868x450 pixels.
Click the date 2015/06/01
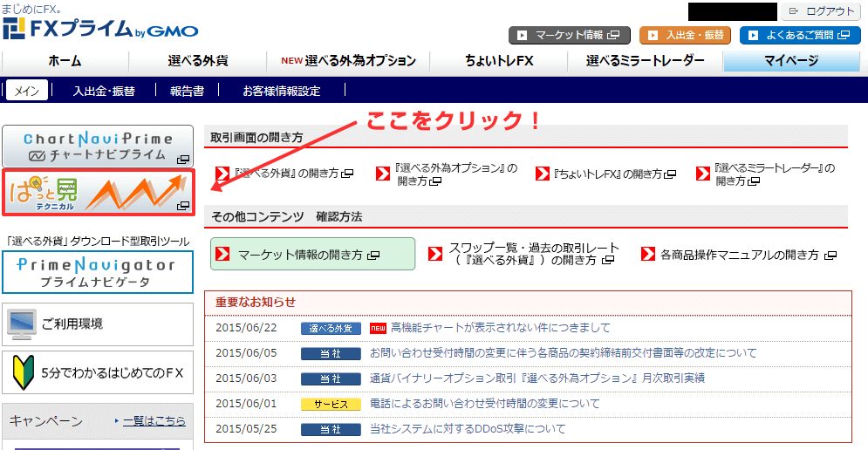point(246,404)
